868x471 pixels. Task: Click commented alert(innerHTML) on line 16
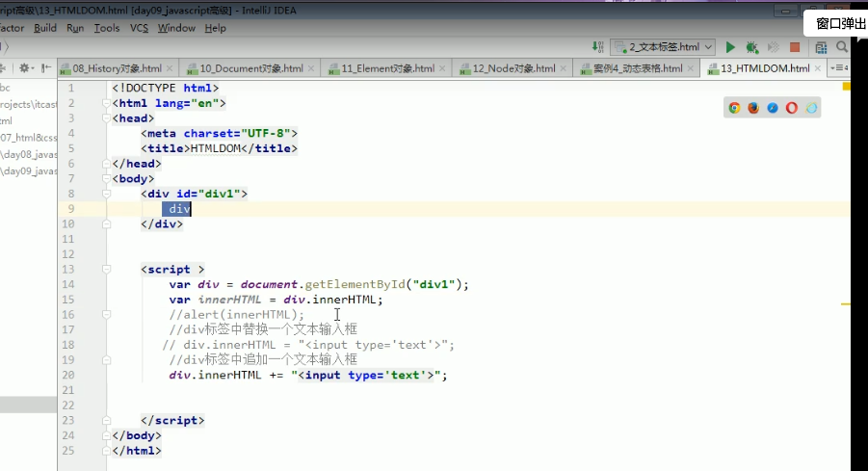point(237,314)
